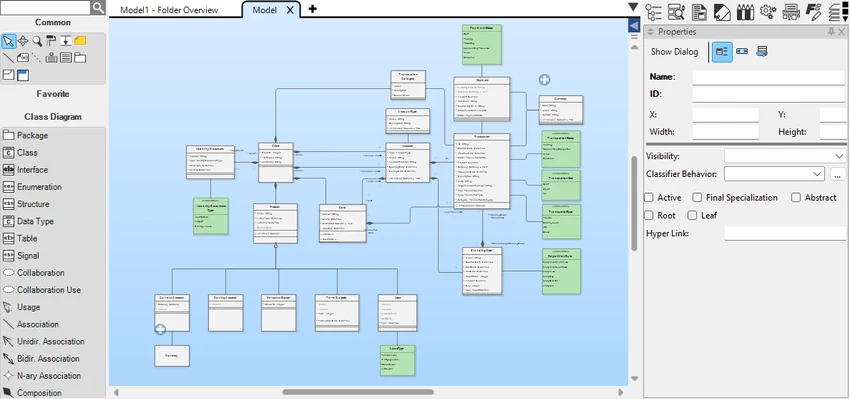Open the tag label sidebar icon
Viewport: 850px width, 399px height.
tap(722, 11)
